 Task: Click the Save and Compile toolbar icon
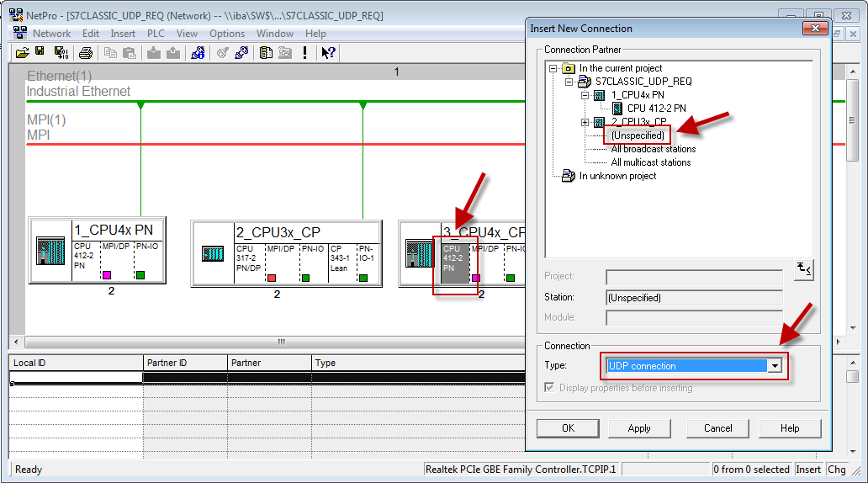[x=61, y=53]
